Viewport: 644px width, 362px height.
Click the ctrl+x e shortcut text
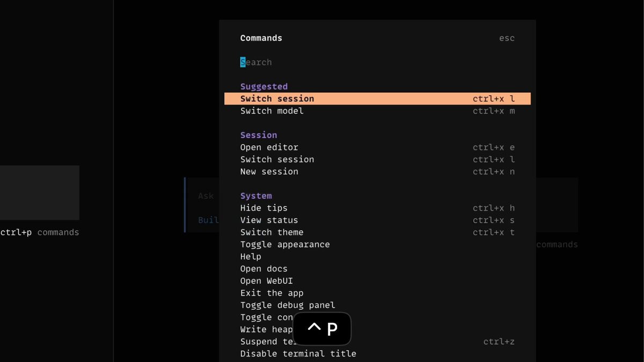coord(494,147)
